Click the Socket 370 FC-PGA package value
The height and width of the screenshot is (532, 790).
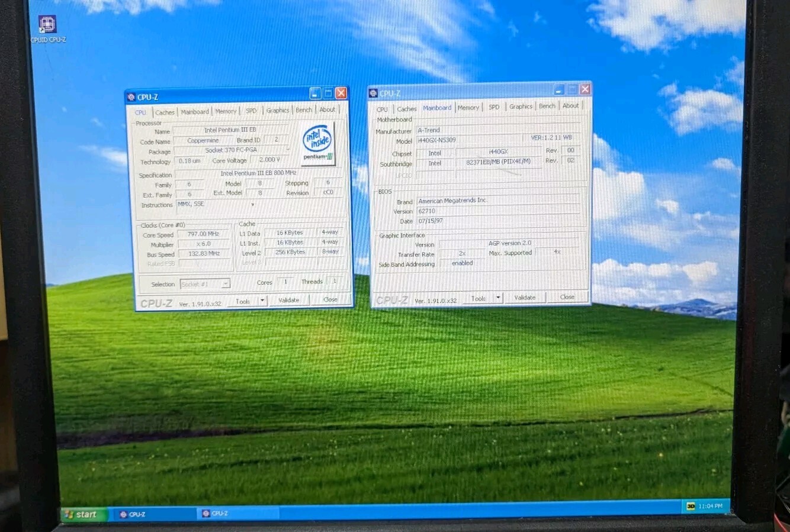tap(232, 150)
